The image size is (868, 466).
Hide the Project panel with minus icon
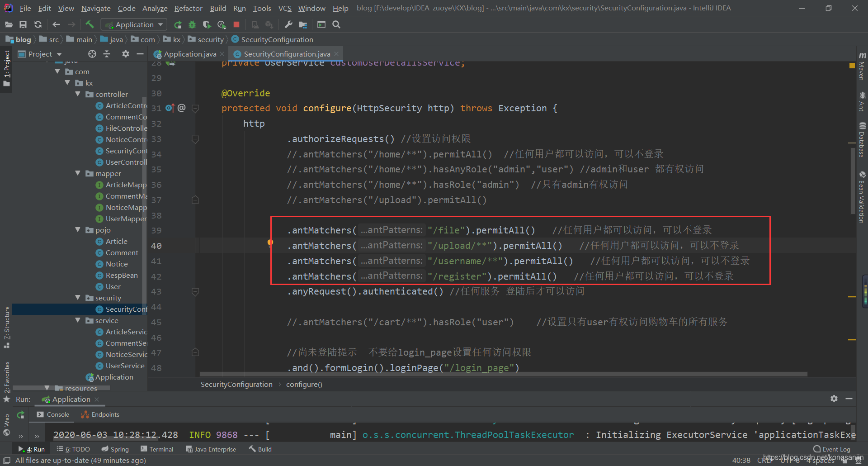(140, 54)
